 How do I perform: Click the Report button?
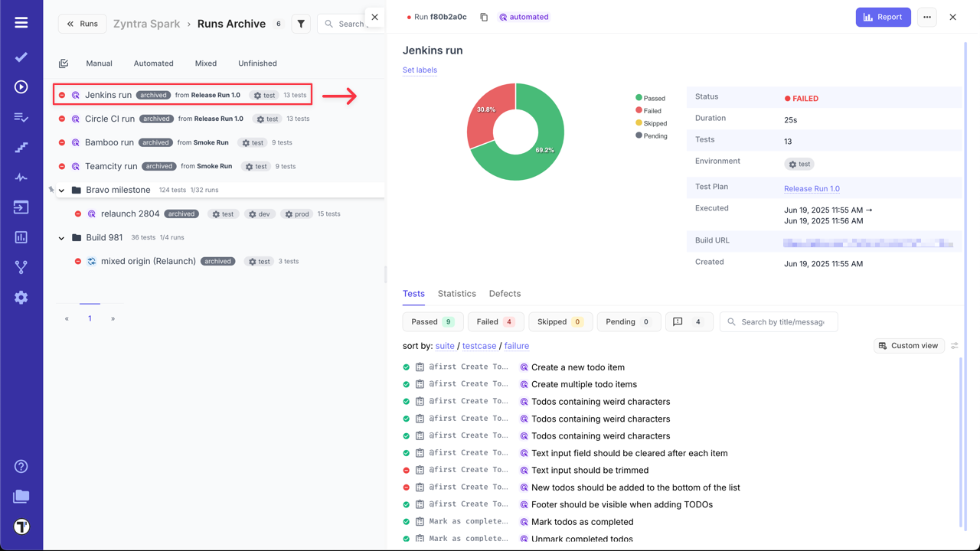tap(883, 16)
